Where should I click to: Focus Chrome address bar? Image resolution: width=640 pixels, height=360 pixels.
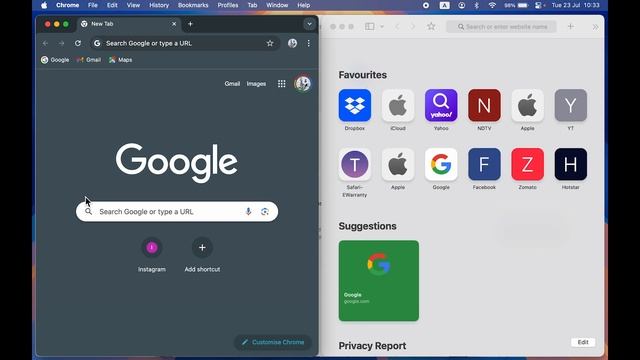185,43
